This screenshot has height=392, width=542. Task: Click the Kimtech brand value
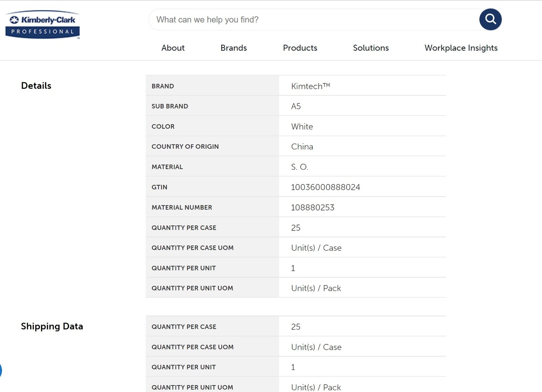pyautogui.click(x=310, y=86)
